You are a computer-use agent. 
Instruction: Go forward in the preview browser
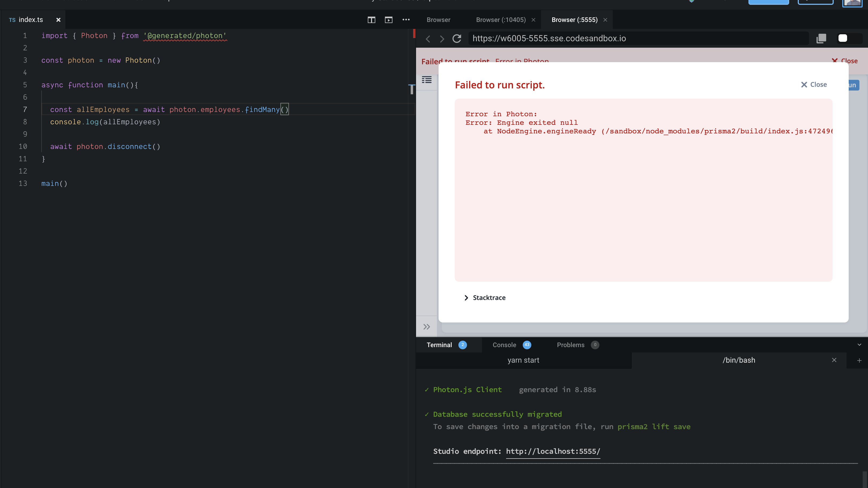tap(442, 39)
